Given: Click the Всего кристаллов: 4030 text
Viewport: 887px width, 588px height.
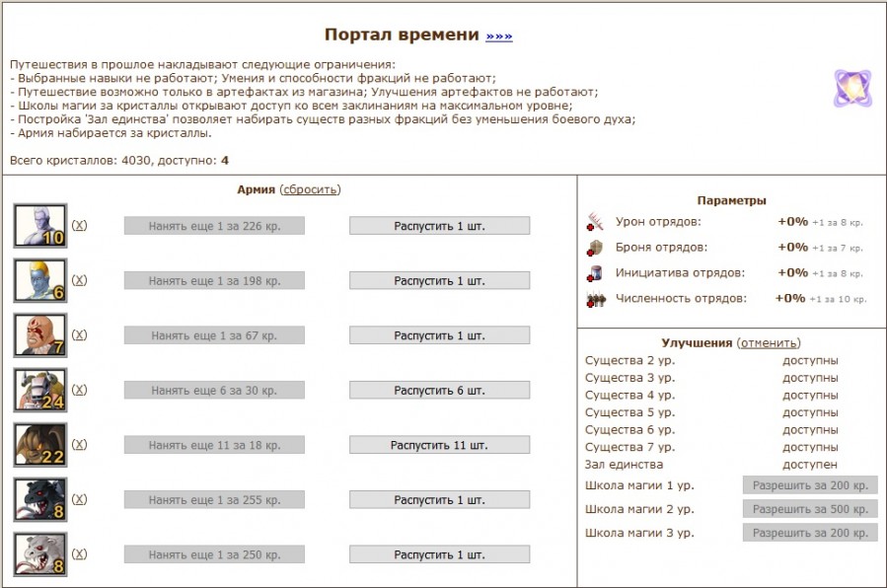Looking at the screenshot, I should click(x=80, y=161).
